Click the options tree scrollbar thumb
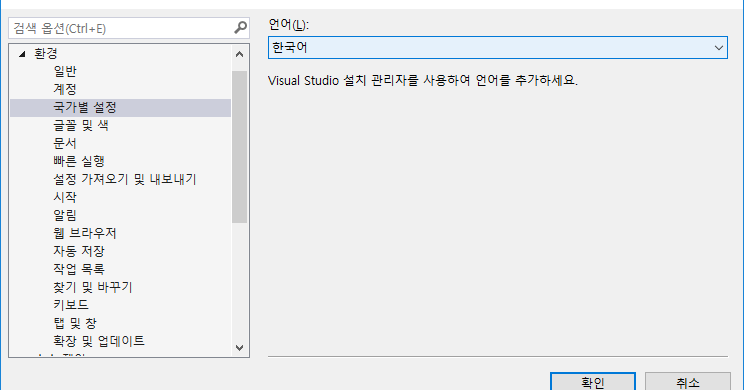 click(240, 147)
